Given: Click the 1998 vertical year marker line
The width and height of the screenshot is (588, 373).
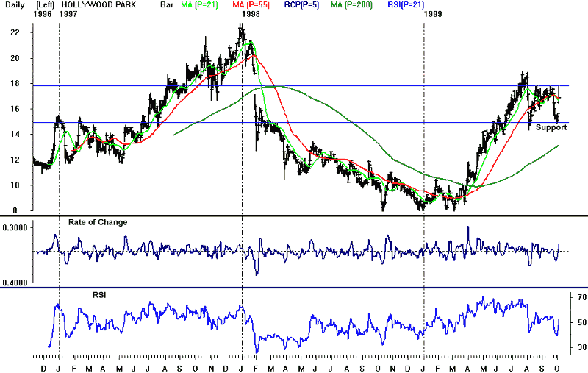Looking at the screenshot, I should tap(242, 188).
